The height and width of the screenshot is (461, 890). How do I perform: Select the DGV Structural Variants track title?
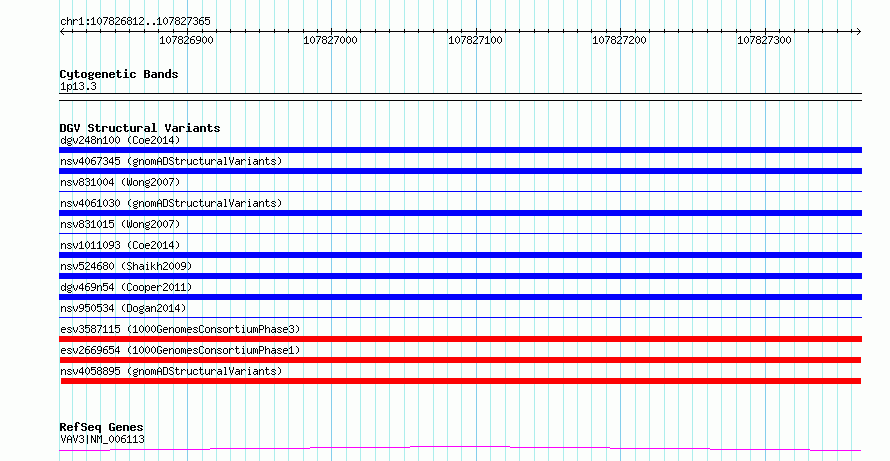tap(140, 128)
